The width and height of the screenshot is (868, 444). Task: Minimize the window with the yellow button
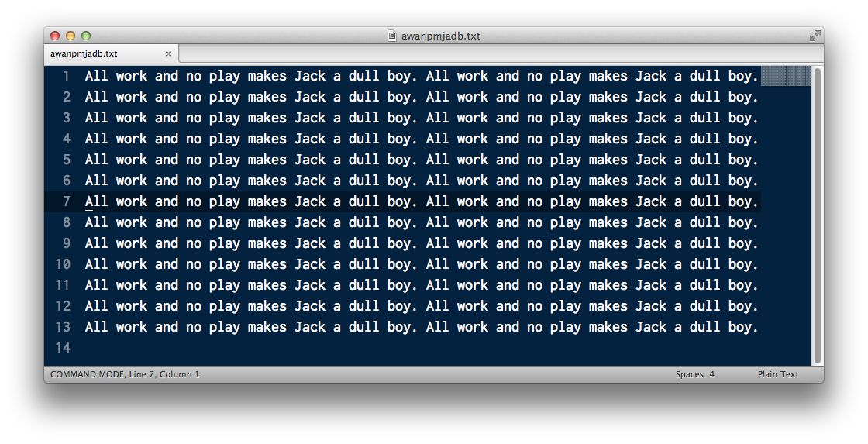tap(71, 36)
